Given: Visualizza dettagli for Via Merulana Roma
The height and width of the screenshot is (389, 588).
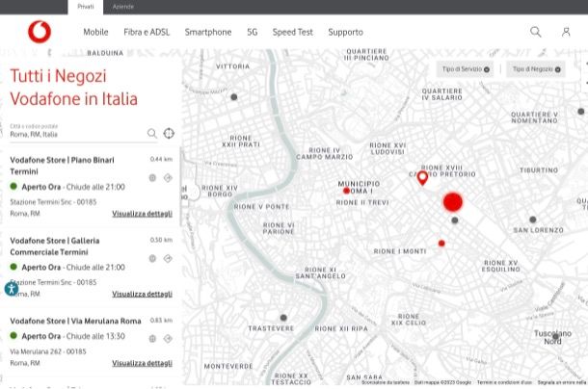Looking at the screenshot, I should [x=142, y=363].
